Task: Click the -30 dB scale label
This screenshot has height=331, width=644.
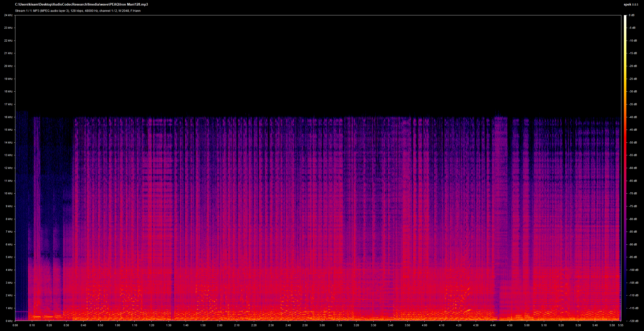Action: pyautogui.click(x=633, y=91)
